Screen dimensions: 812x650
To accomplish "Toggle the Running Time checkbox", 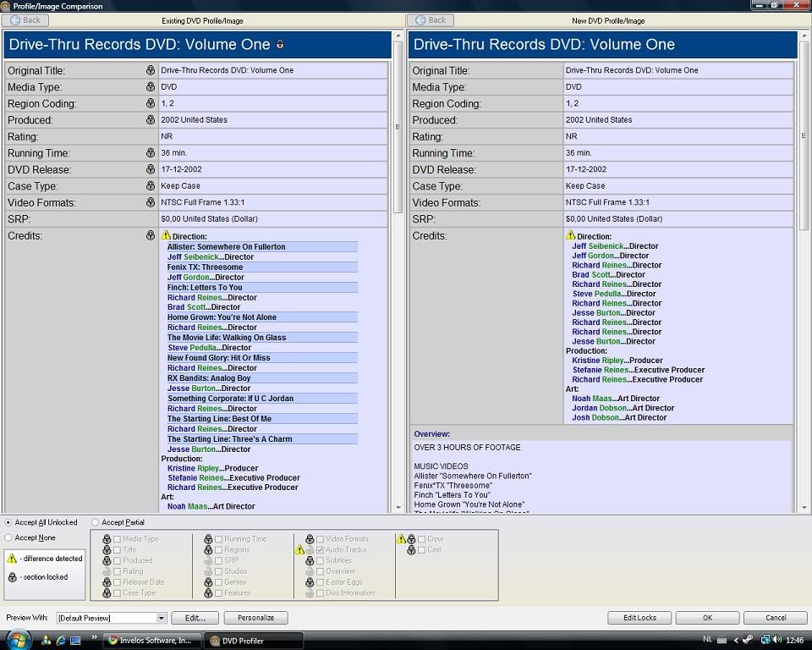I will (218, 539).
